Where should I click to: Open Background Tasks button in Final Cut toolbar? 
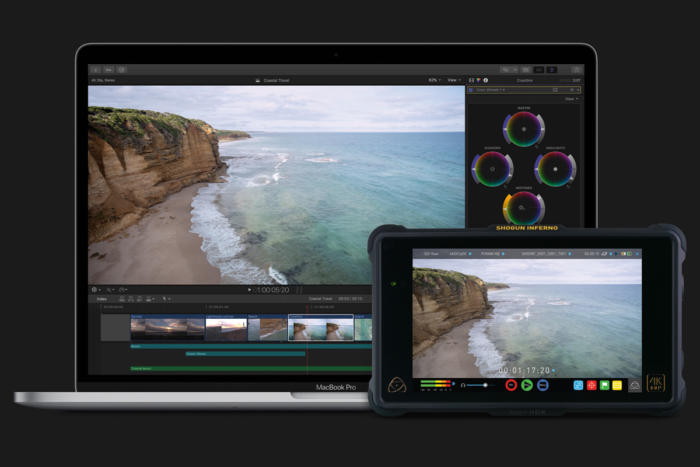tap(122, 70)
